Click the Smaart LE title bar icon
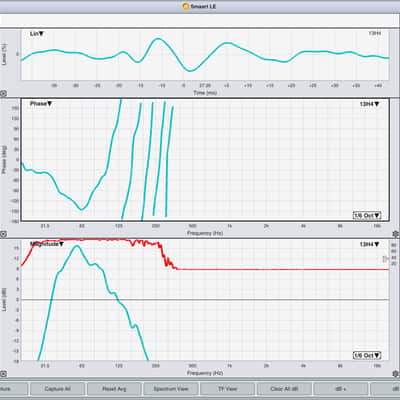 (x=186, y=6)
